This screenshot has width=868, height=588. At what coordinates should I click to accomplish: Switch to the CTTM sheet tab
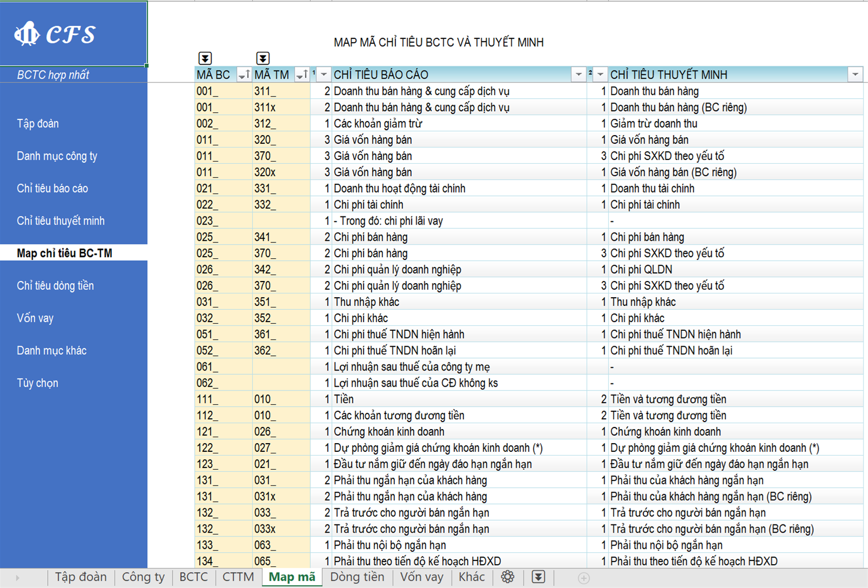tap(238, 577)
